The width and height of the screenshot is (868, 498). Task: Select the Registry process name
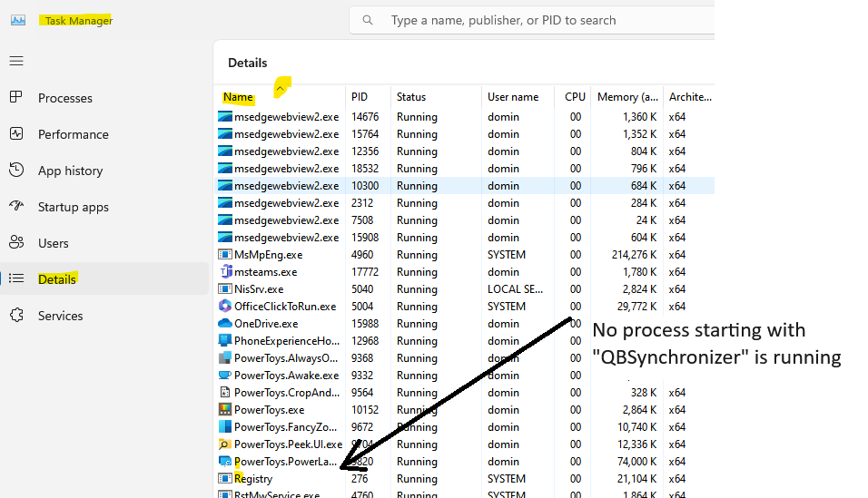[253, 479]
